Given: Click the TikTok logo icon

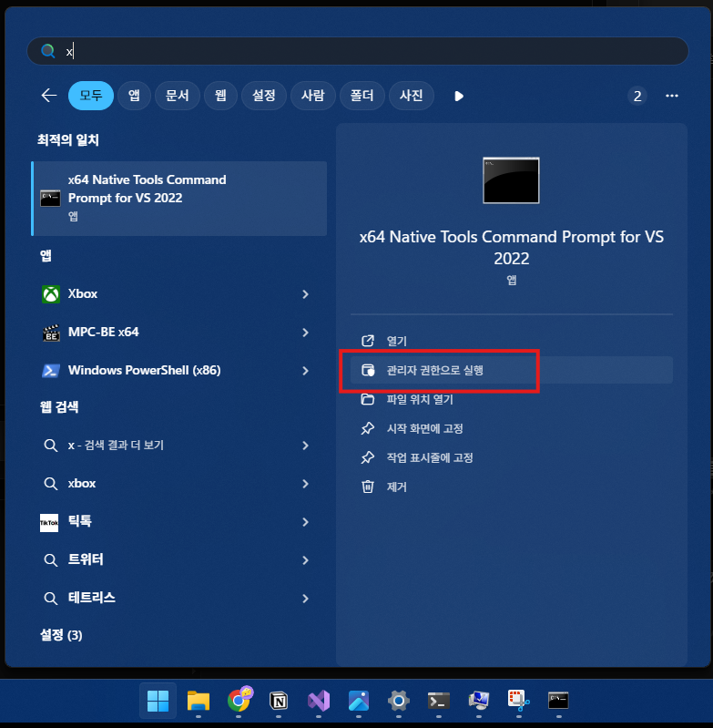Looking at the screenshot, I should tap(49, 522).
